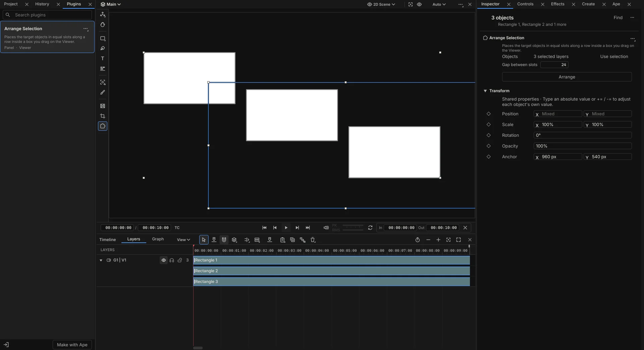The image size is (644, 350).
Task: Switch to the History tab
Action: coord(42,4)
